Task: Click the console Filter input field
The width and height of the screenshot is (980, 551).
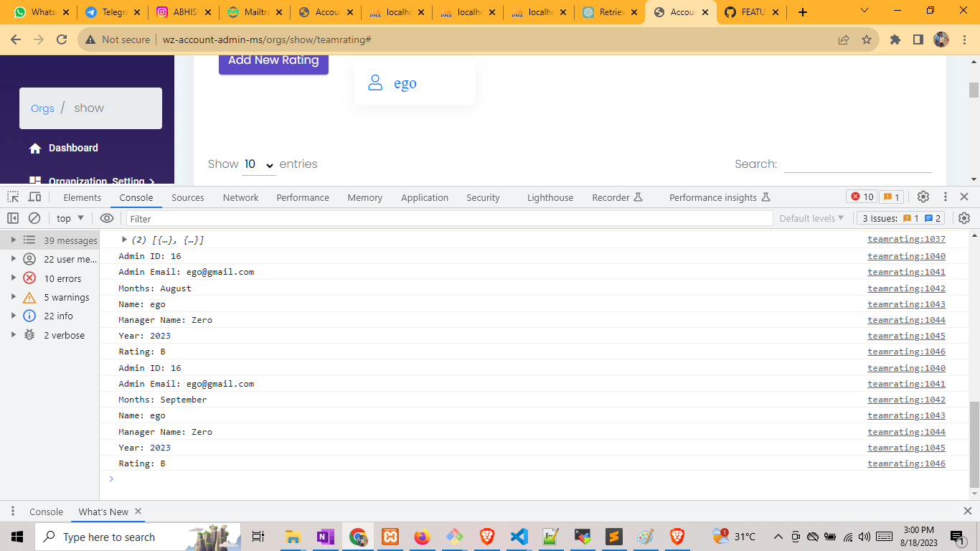Action: pos(449,218)
